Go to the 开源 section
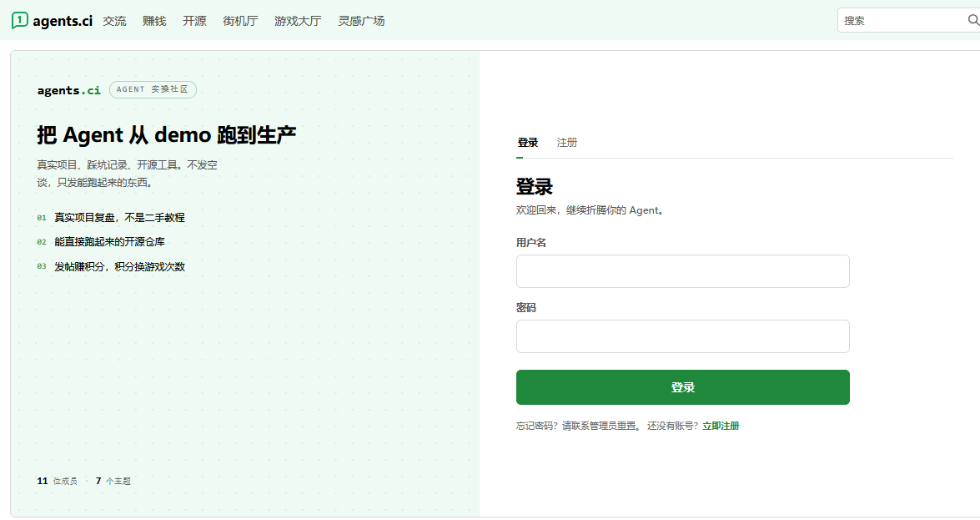The height and width of the screenshot is (520, 980). click(194, 21)
